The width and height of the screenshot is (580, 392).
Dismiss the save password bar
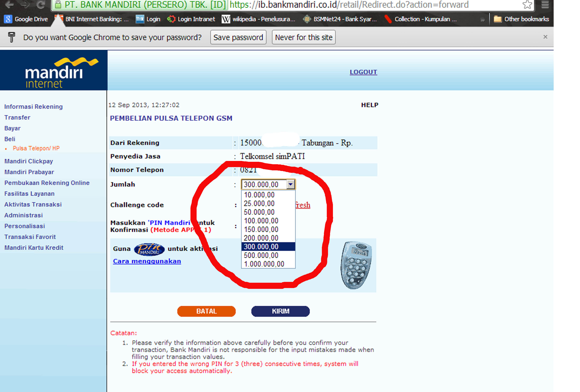(545, 37)
